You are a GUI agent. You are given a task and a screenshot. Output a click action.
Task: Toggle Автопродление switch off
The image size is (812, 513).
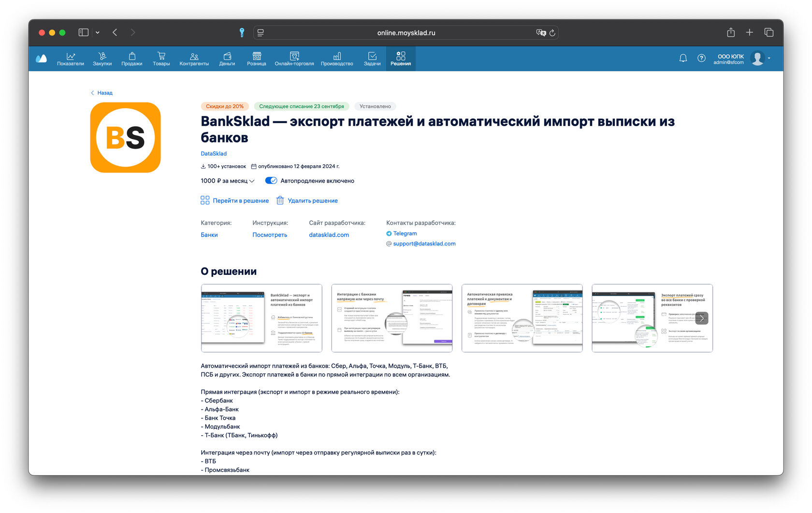(271, 181)
